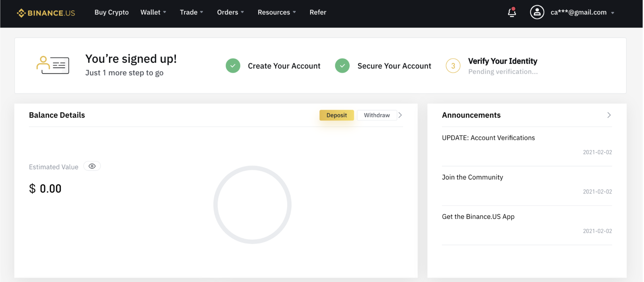Click the Binance.US logo
Screen dimensions: 644x282
point(46,13)
